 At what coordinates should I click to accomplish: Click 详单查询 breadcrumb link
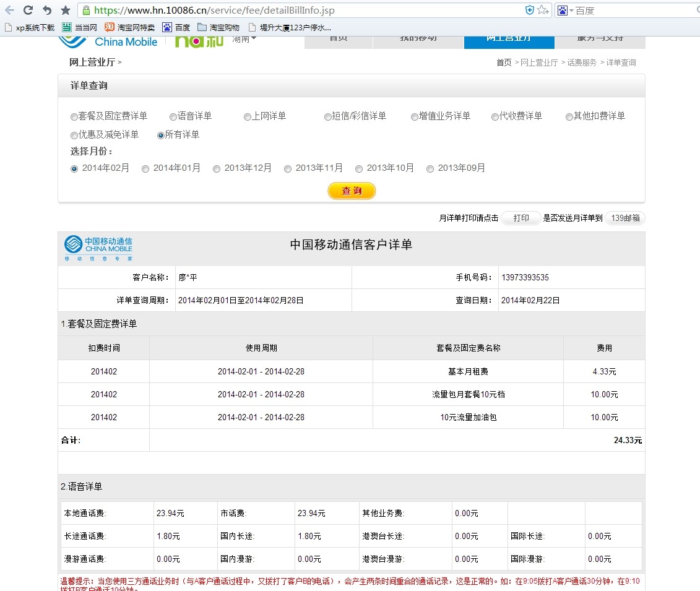tap(621, 63)
